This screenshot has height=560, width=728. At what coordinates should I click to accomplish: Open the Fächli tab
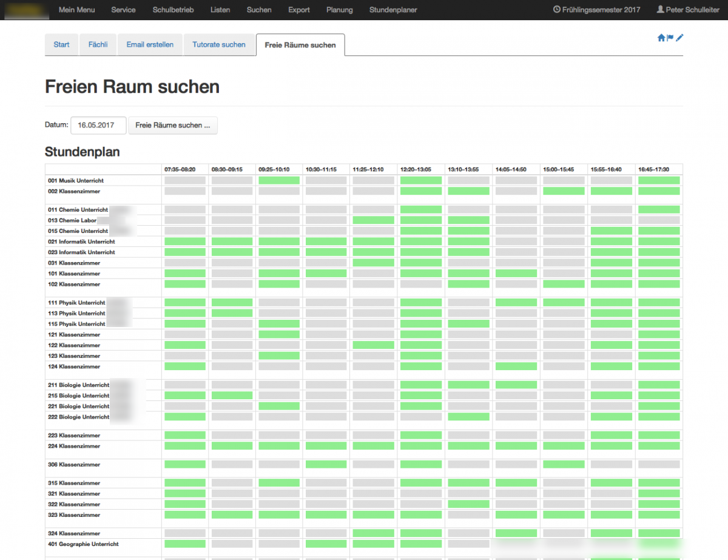tap(97, 44)
